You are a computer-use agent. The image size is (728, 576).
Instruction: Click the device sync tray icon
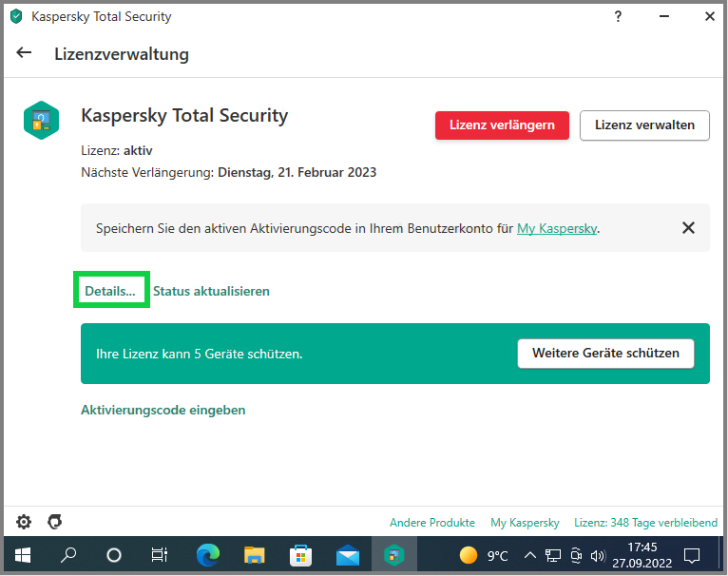pyautogui.click(x=576, y=555)
